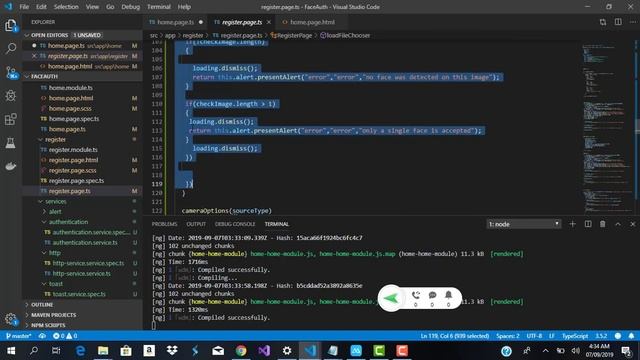Viewport: 640px width, 360px height.
Task: Open the Explorer view in activity bar
Action: coord(11,25)
